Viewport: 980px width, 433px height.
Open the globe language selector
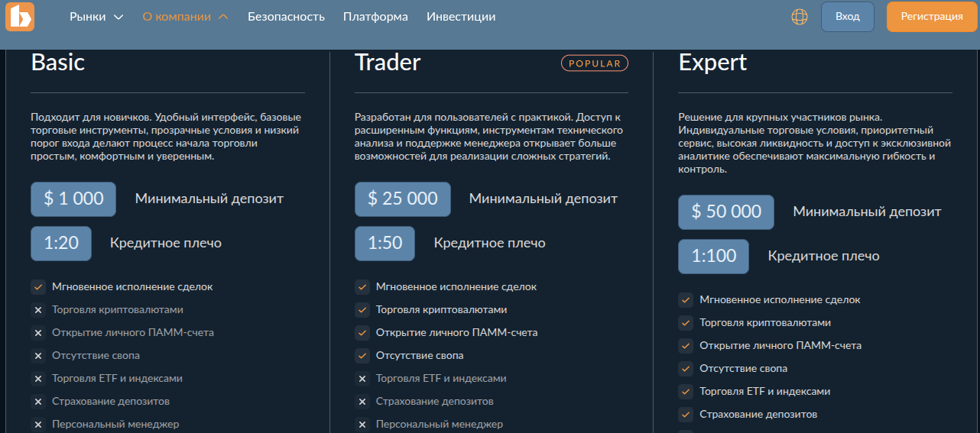tap(800, 17)
